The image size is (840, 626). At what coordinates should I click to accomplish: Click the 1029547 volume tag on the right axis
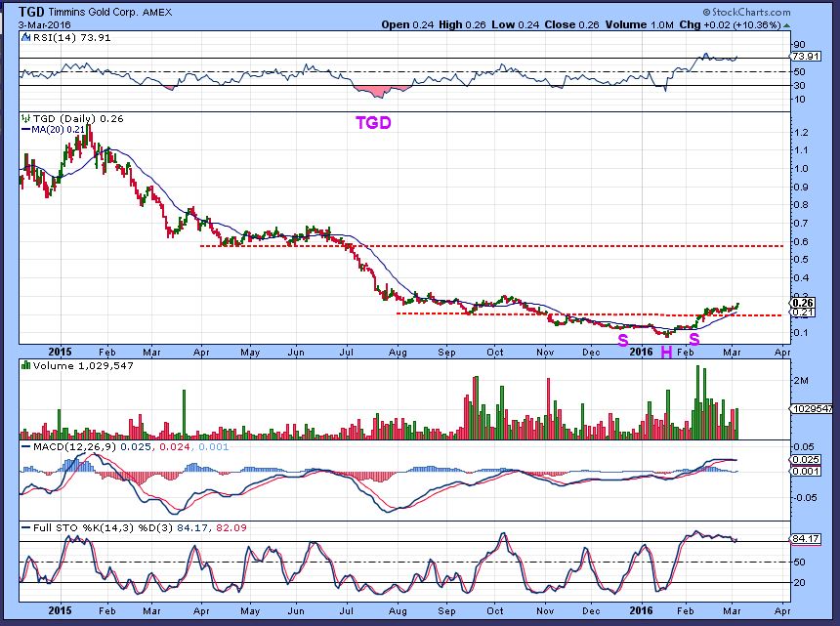click(812, 408)
